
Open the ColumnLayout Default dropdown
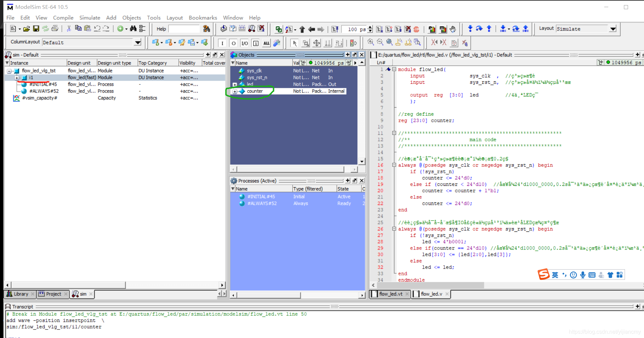click(138, 43)
